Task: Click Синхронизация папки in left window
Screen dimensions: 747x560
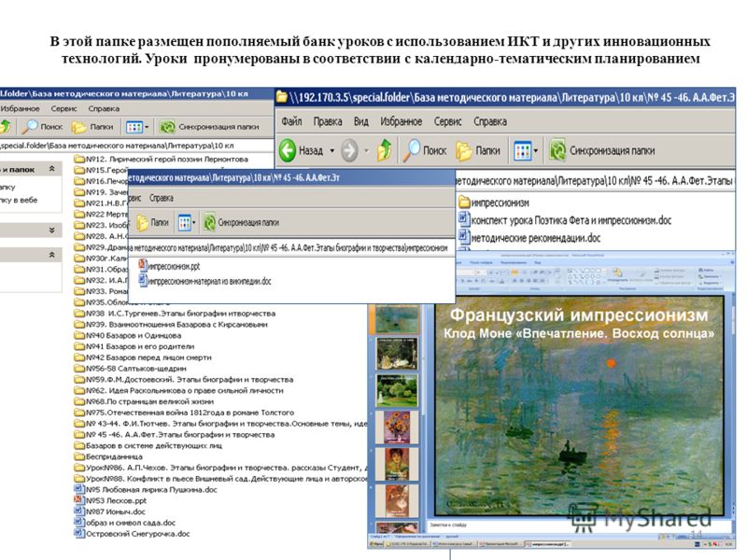Action: click(209, 127)
